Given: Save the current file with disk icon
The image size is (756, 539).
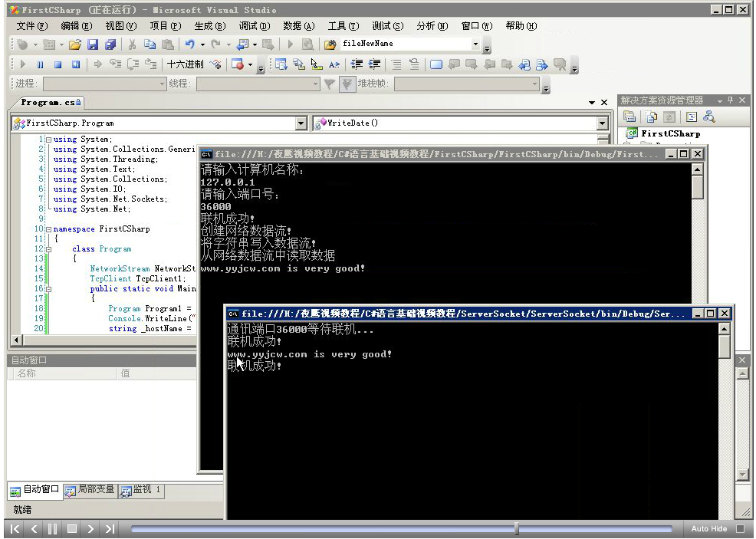Looking at the screenshot, I should tap(93, 44).
